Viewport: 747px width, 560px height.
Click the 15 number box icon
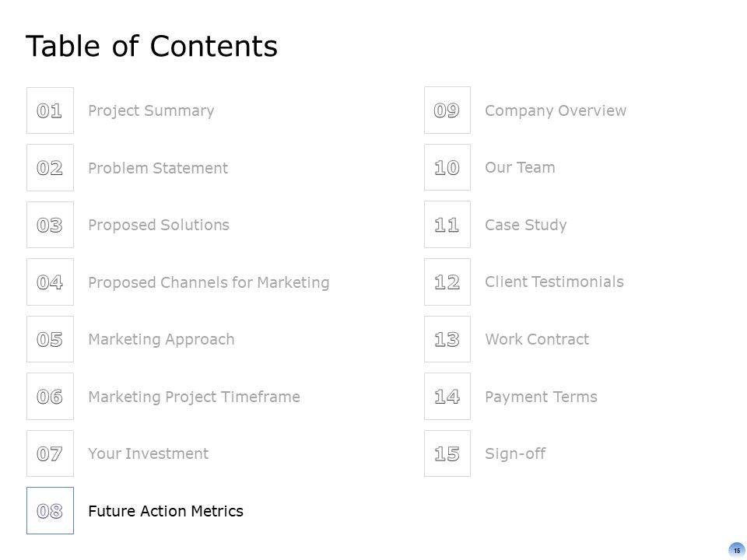pyautogui.click(x=447, y=453)
